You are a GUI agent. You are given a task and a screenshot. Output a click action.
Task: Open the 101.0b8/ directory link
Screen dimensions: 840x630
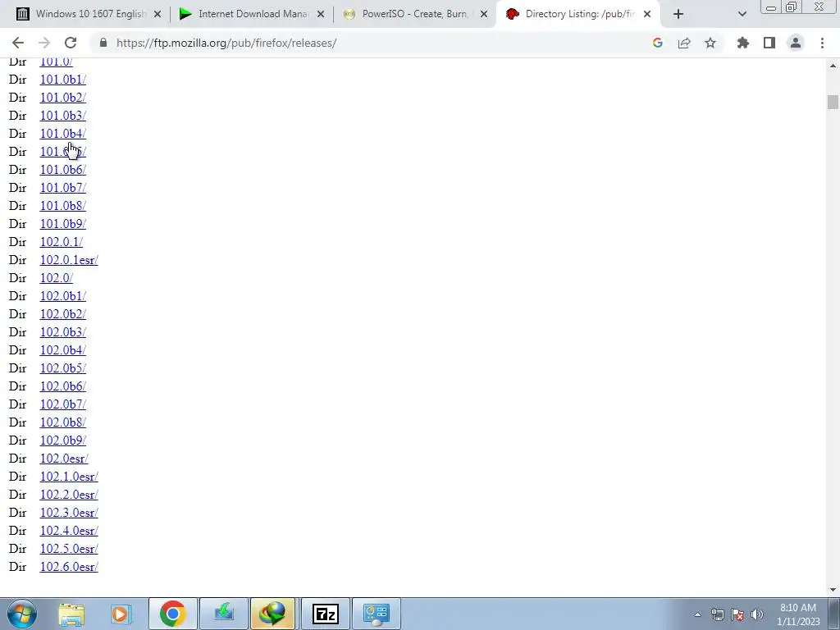pyautogui.click(x=62, y=206)
